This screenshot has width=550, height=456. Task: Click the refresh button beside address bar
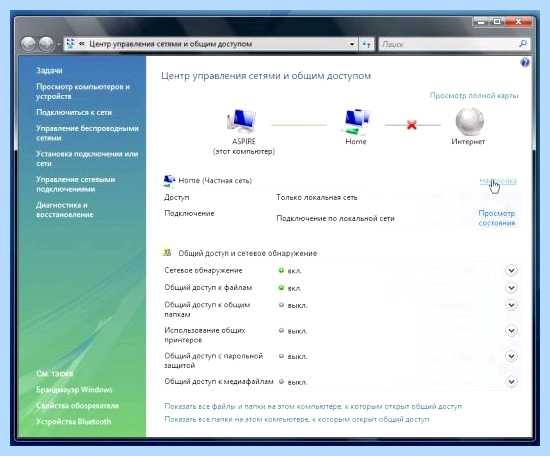(366, 44)
